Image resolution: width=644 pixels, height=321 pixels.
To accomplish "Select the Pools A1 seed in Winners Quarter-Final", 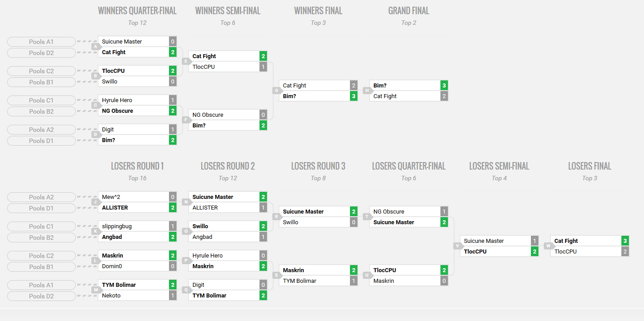I will (x=41, y=42).
